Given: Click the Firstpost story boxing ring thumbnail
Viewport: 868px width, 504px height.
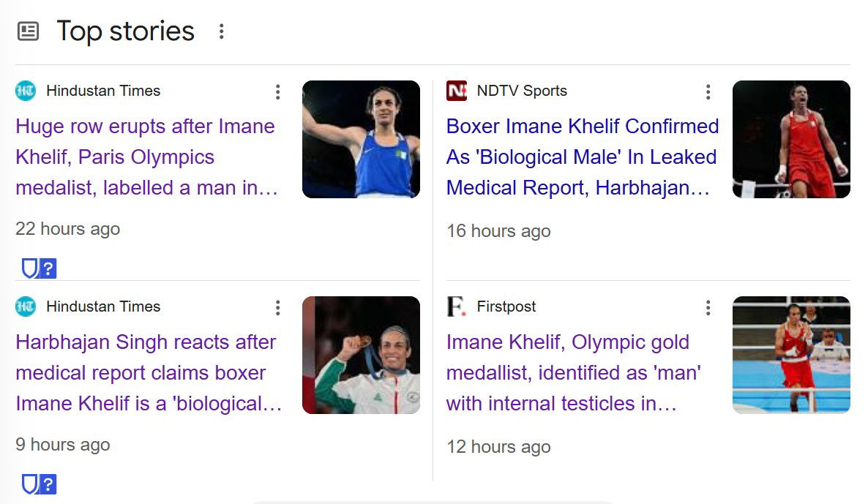Looking at the screenshot, I should 791,355.
